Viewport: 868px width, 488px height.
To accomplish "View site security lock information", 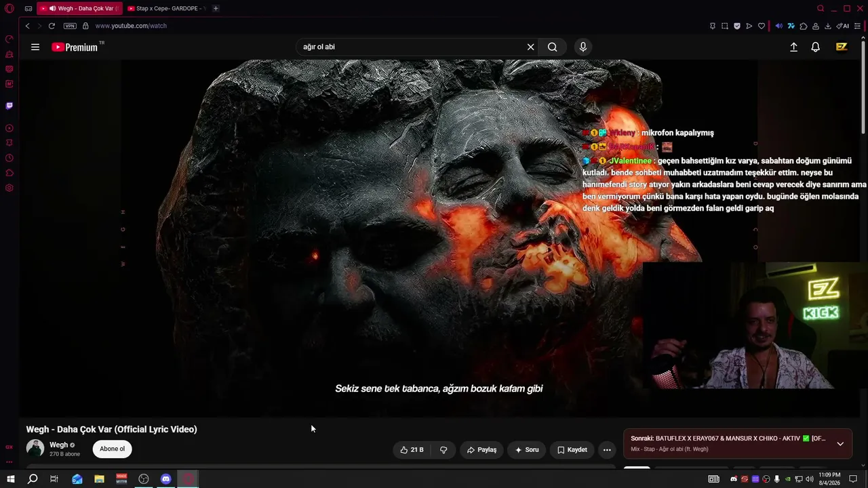I will point(85,26).
